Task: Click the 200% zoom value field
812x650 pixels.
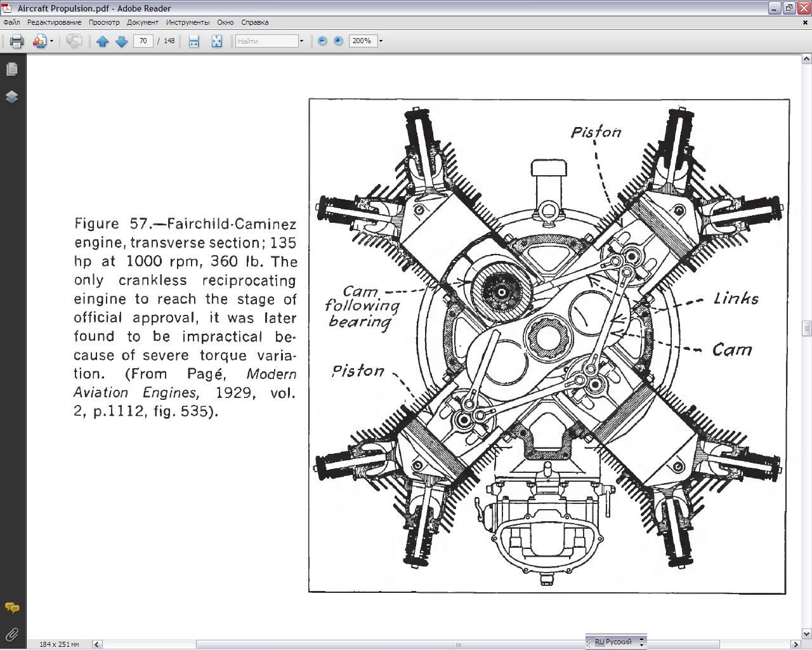Action: (363, 41)
